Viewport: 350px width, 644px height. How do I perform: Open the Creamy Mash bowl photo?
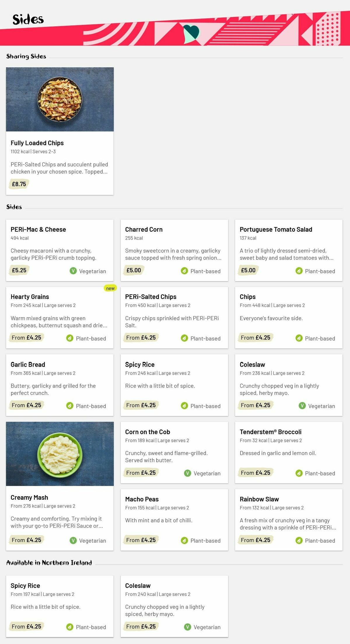click(60, 454)
